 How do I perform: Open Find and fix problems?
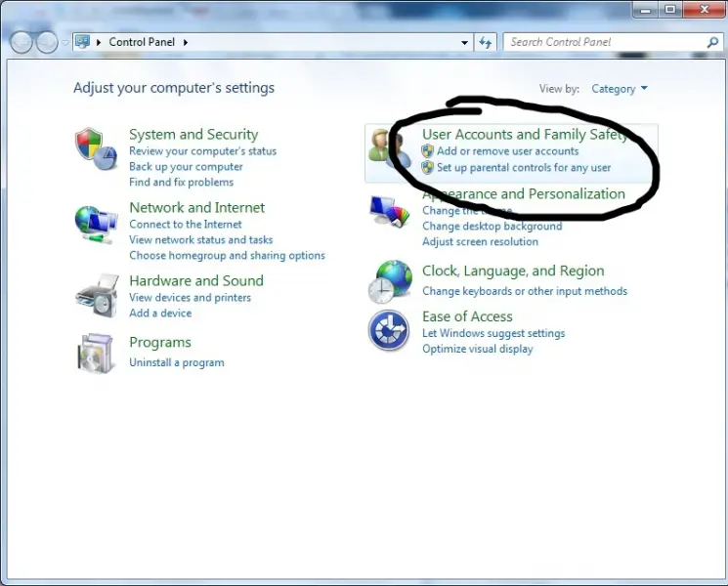[x=181, y=182]
